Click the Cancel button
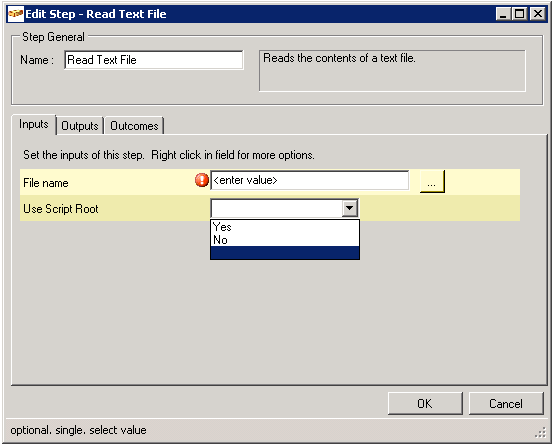The height and width of the screenshot is (446, 553). (506, 403)
